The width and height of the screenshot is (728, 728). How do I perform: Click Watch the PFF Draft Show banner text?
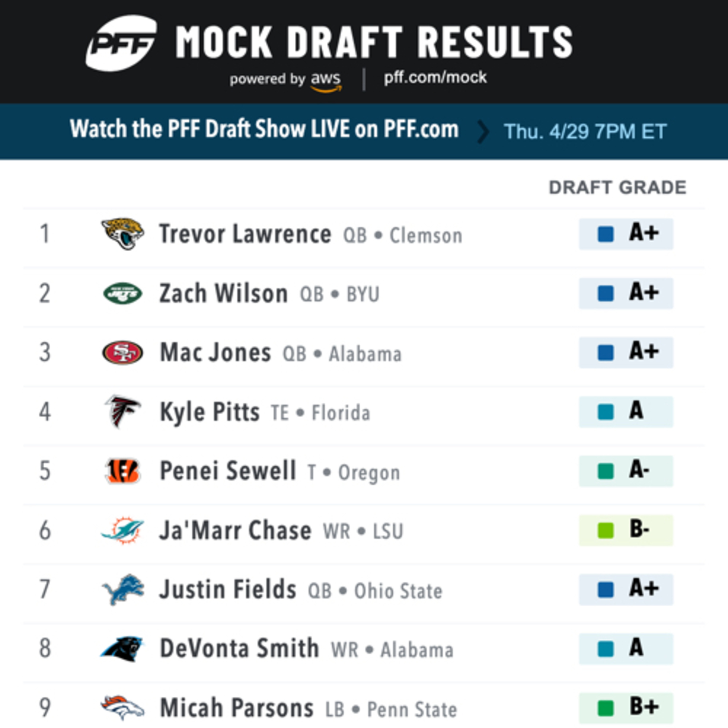[264, 129]
